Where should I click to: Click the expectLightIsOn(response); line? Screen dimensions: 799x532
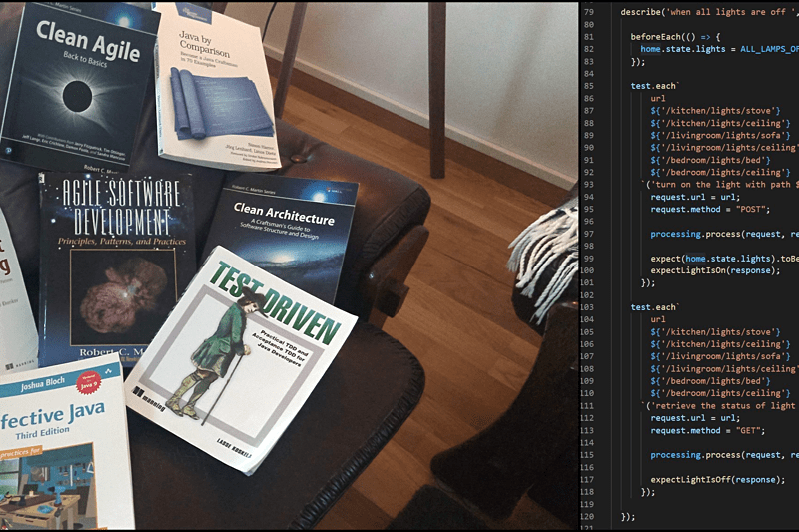coord(715,270)
